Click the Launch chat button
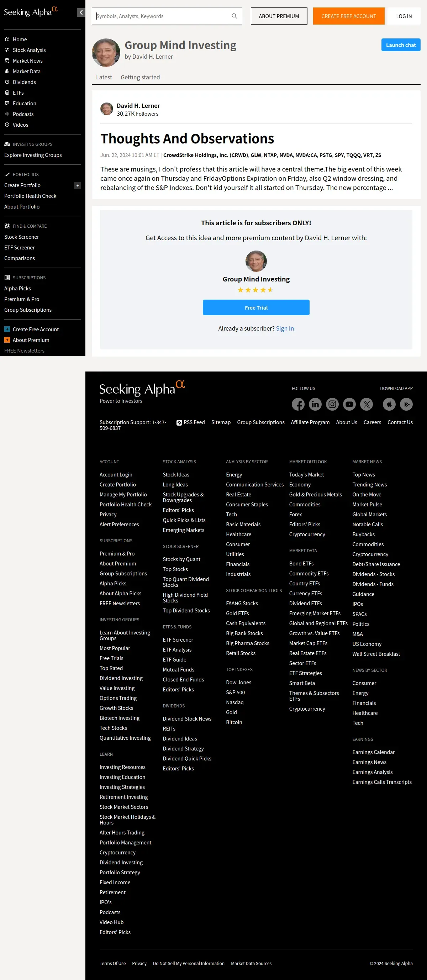Image resolution: width=427 pixels, height=980 pixels. pyautogui.click(x=401, y=45)
